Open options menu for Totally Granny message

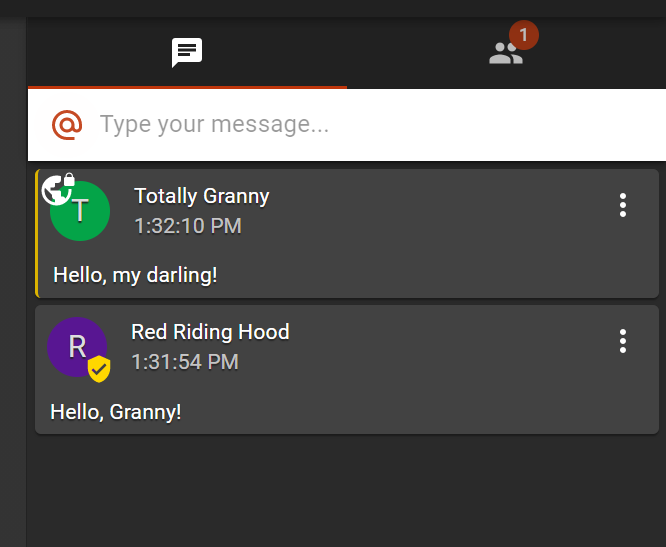click(623, 205)
